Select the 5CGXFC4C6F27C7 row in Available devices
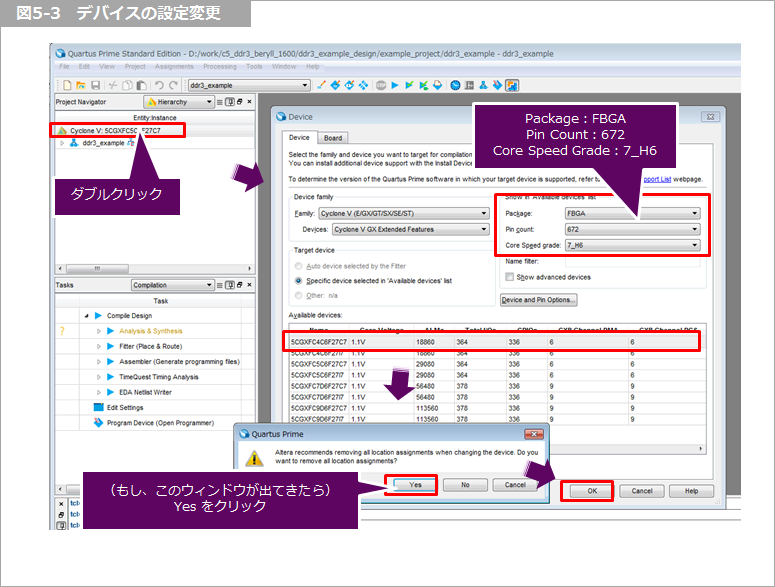 click(320, 342)
